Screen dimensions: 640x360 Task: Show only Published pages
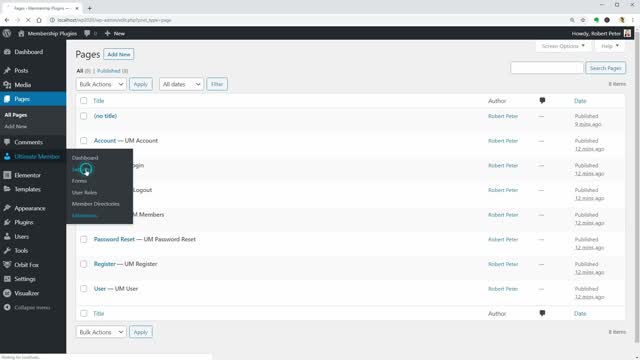pyautogui.click(x=109, y=71)
